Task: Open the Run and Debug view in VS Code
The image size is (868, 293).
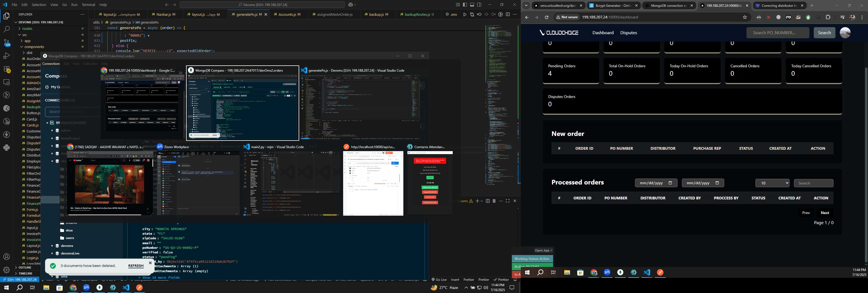Action: [x=7, y=56]
